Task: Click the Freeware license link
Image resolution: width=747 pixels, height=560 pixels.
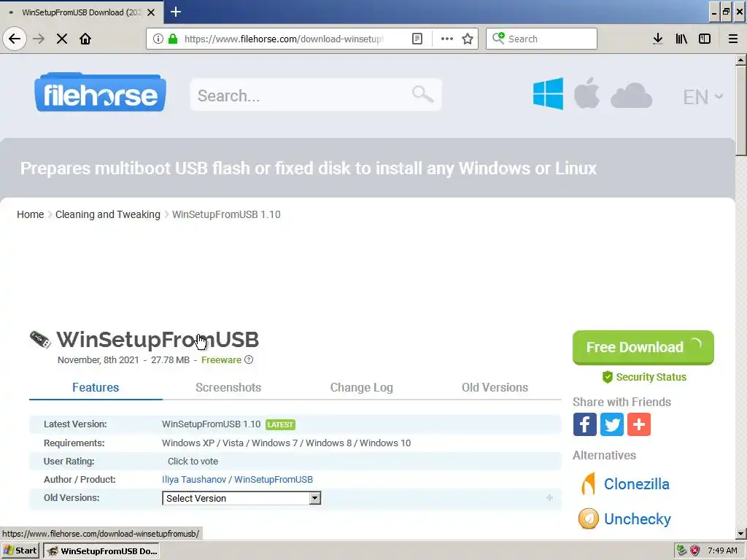Action: point(221,360)
